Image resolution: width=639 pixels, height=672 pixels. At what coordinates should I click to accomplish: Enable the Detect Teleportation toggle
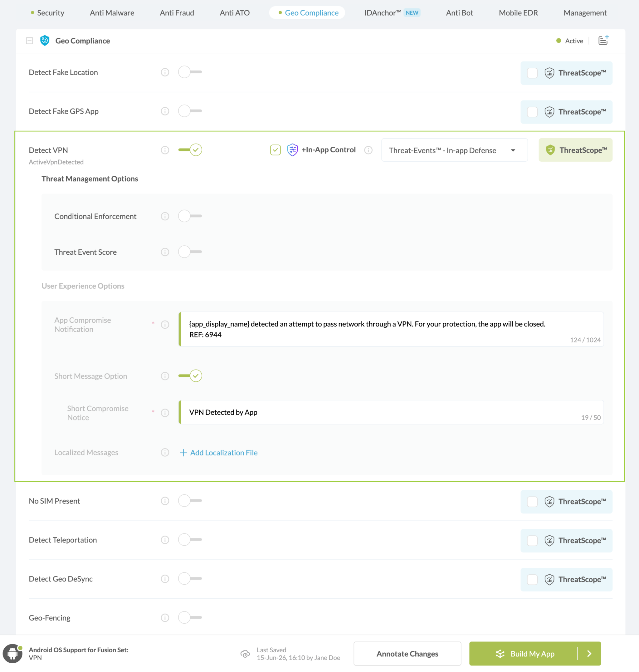[190, 539]
